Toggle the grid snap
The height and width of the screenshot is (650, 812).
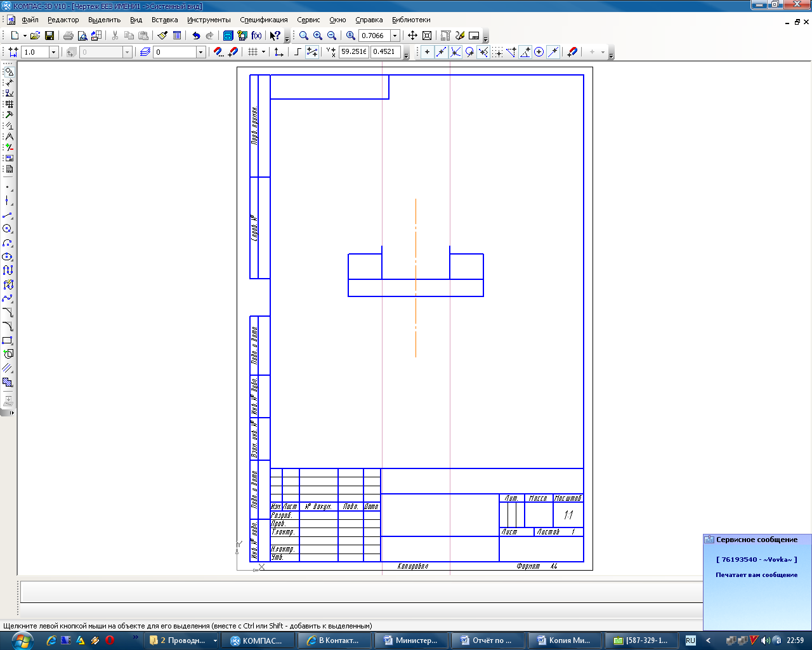coord(498,52)
